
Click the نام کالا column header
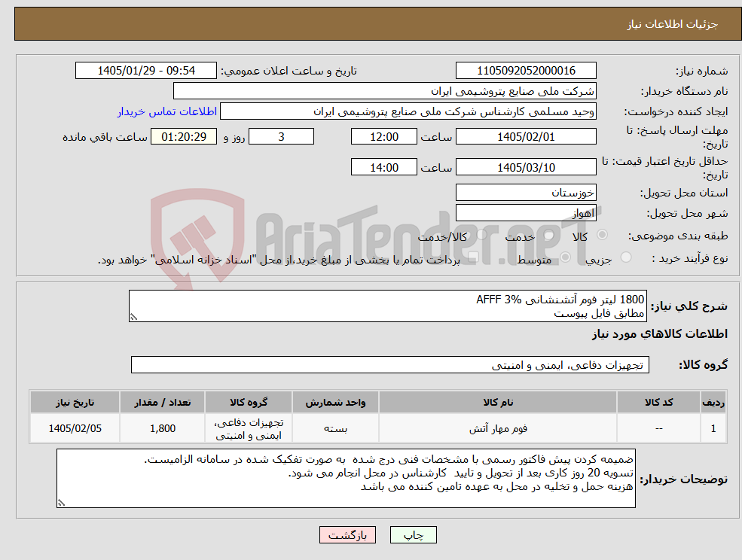498,403
